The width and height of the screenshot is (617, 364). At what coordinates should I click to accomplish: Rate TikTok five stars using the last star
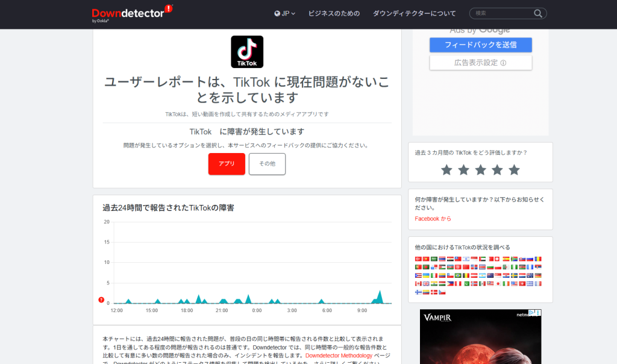coord(514,170)
